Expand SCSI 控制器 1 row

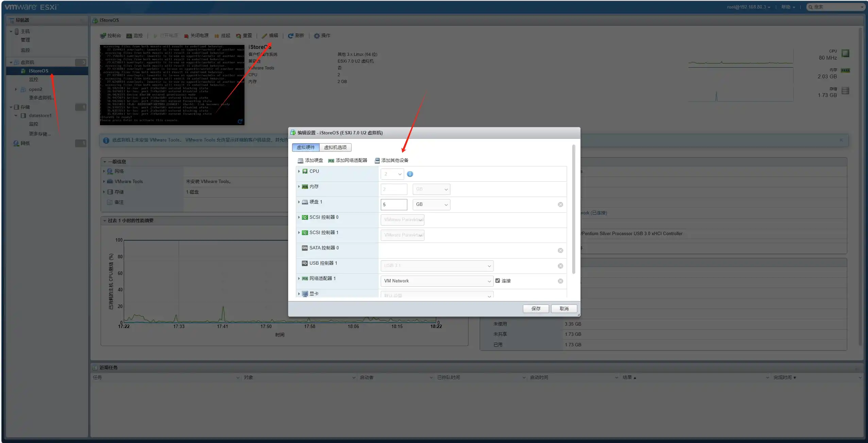pos(299,232)
